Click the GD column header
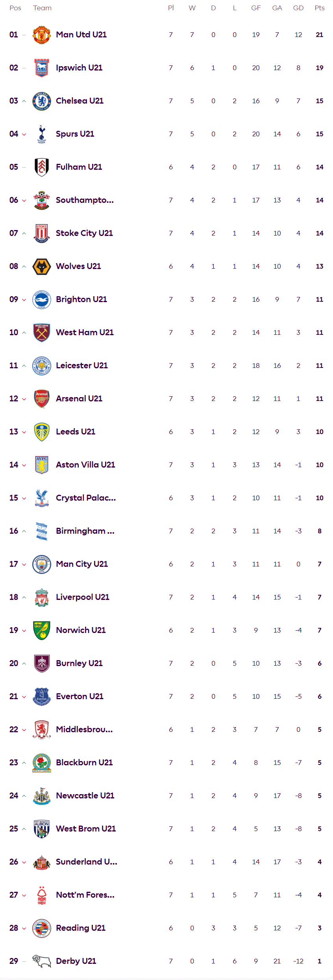The height and width of the screenshot is (980, 333). coord(298,8)
